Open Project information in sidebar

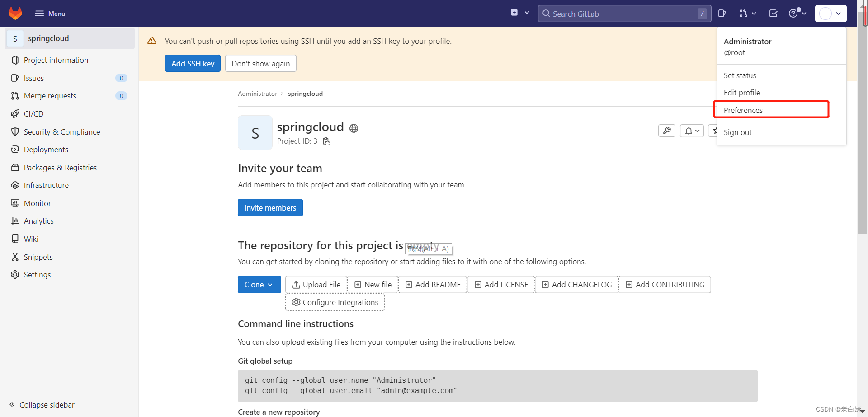click(x=56, y=60)
